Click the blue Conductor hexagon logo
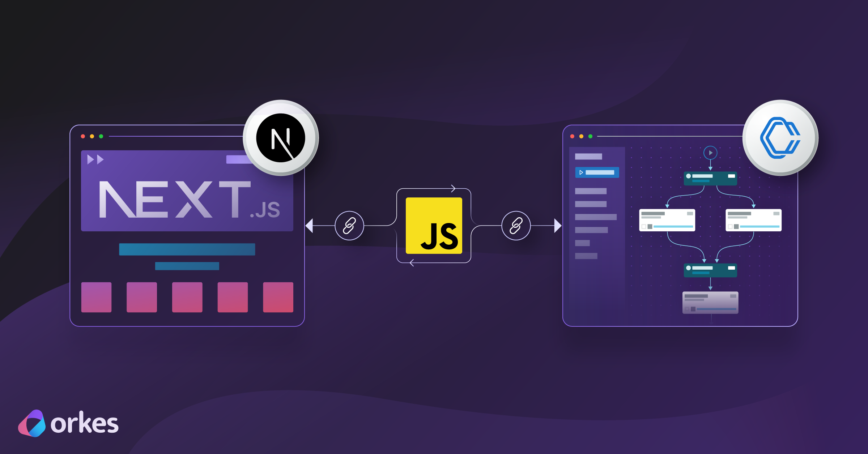 [x=780, y=138]
